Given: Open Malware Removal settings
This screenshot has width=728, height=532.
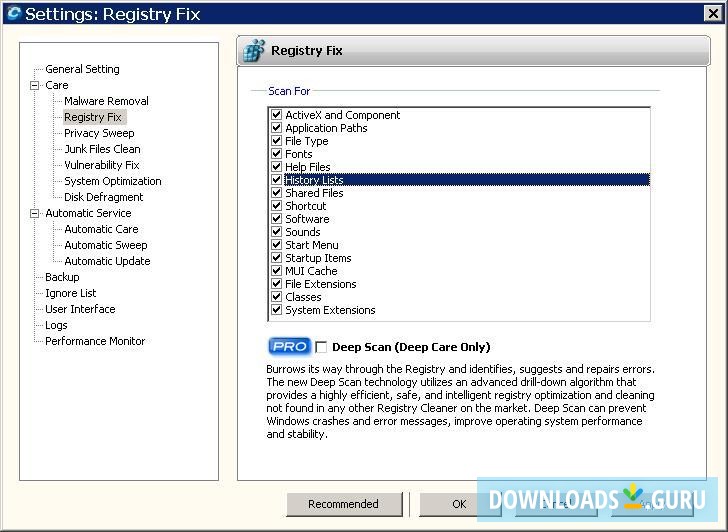Looking at the screenshot, I should [x=106, y=101].
